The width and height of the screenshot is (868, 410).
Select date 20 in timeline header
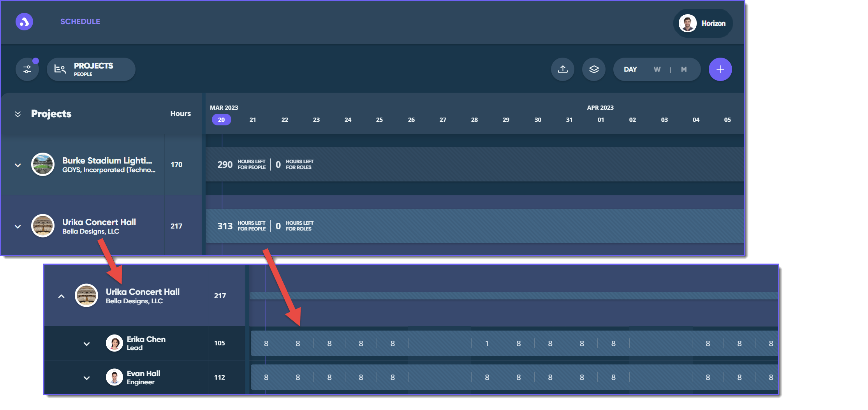click(x=221, y=120)
